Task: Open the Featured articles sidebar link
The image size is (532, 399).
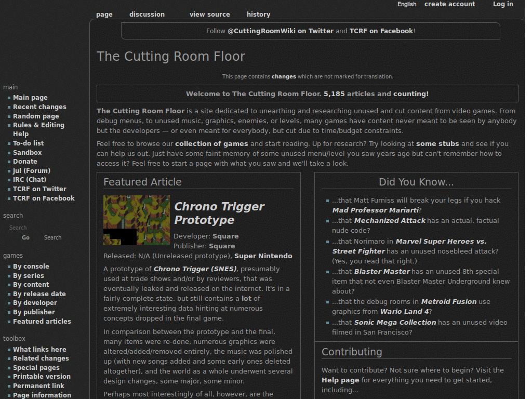Action: [x=42, y=321]
